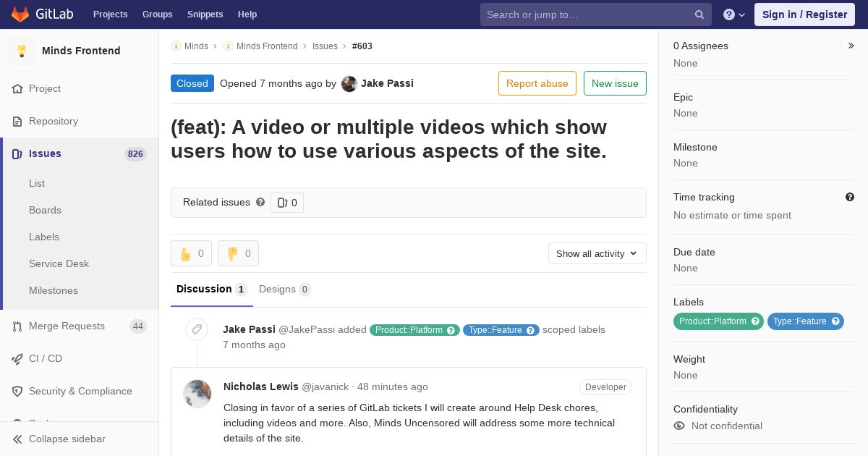
Task: Open the Labels sidebar link
Action: [x=44, y=237]
